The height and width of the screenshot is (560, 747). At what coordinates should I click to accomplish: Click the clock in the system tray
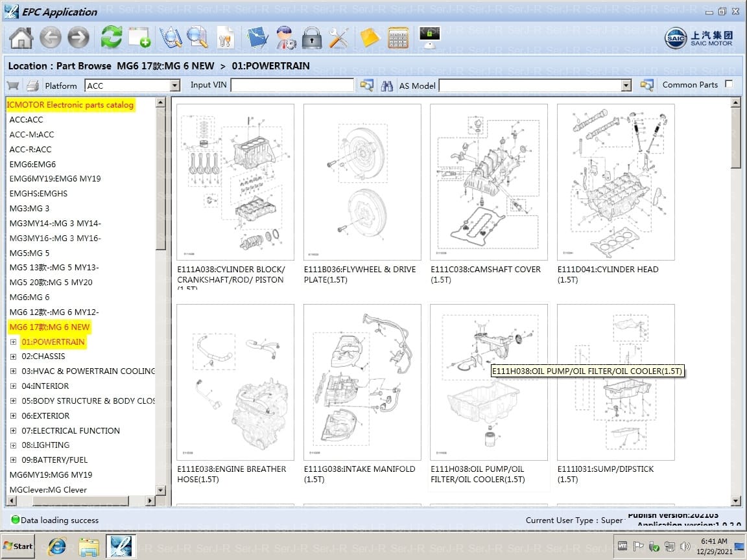click(714, 546)
